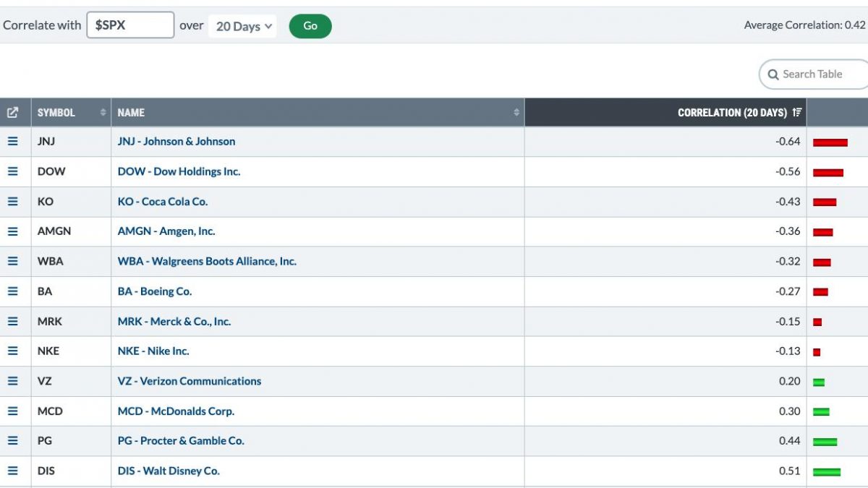Open the row menu for DOW
The height and width of the screenshot is (488, 868).
click(x=13, y=171)
